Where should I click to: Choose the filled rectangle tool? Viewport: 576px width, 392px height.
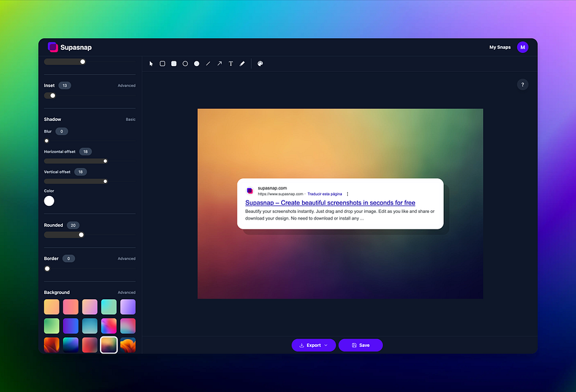click(x=174, y=63)
